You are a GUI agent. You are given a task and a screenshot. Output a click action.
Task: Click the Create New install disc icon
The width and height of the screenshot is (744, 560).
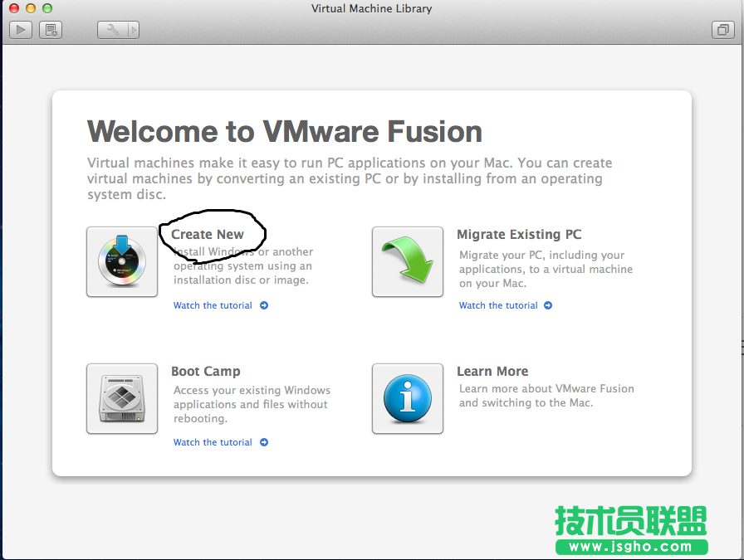(121, 261)
